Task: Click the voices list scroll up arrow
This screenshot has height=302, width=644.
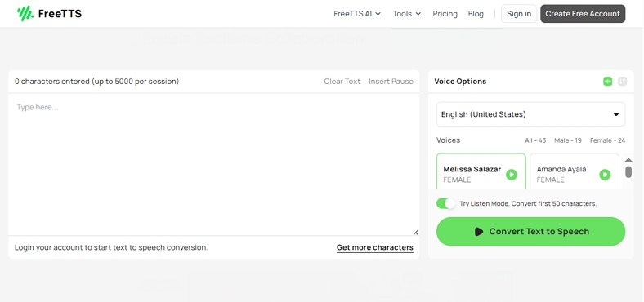Action: pos(628,160)
